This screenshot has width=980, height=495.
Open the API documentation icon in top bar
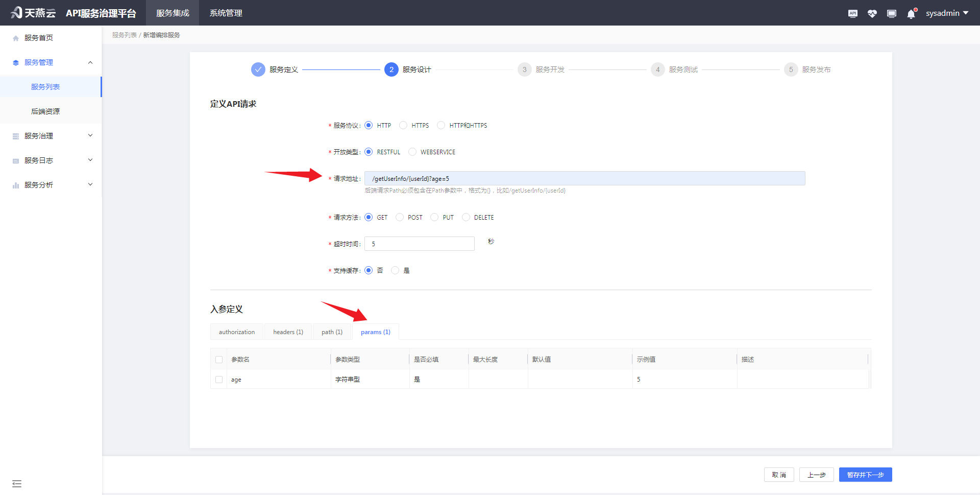pos(852,13)
